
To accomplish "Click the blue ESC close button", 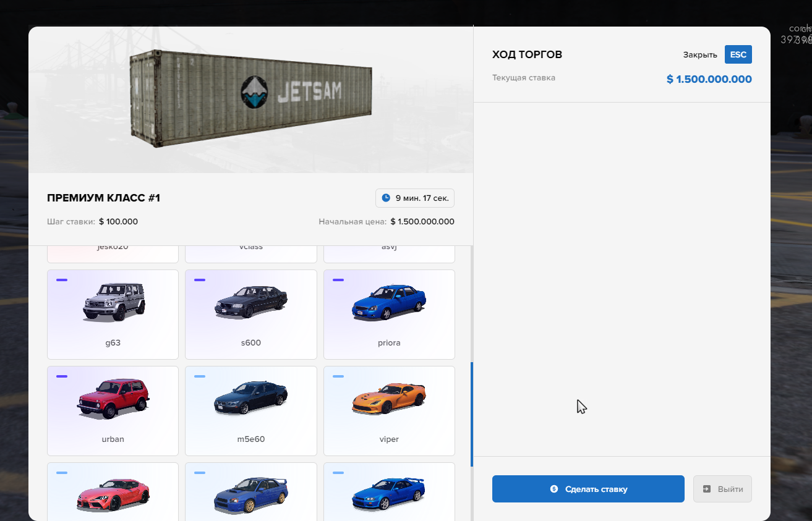I will [x=738, y=54].
